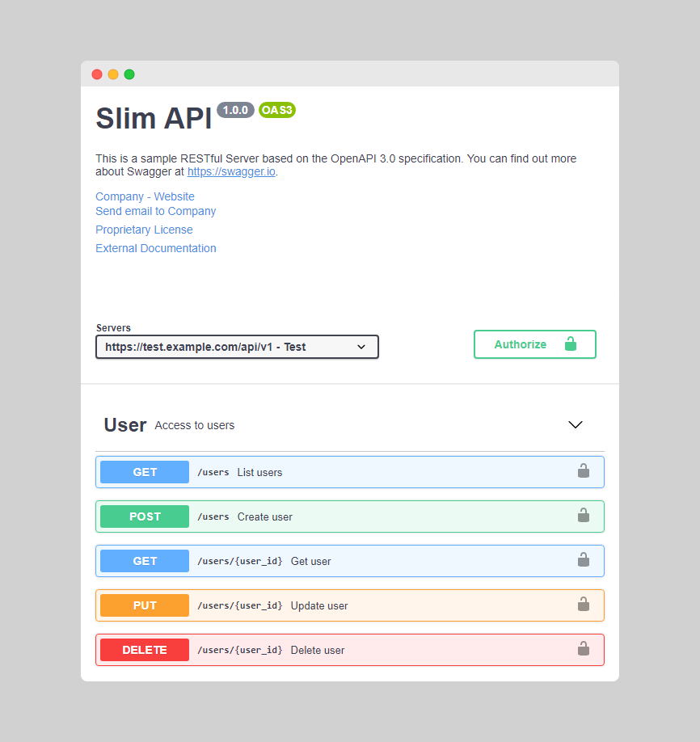Viewport: 700px width, 742px height.
Task: Click lock icon on GET /users List users row
Action: click(583, 471)
